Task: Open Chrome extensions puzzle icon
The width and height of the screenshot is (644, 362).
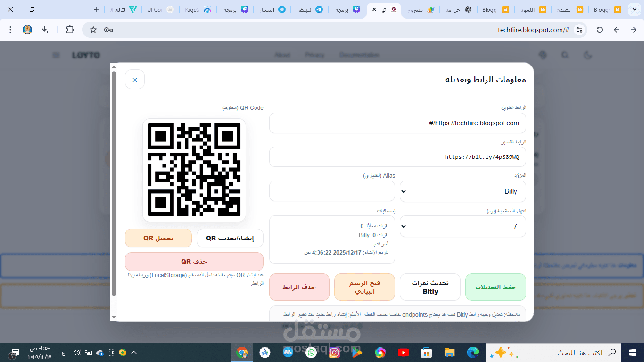Action: pyautogui.click(x=70, y=30)
